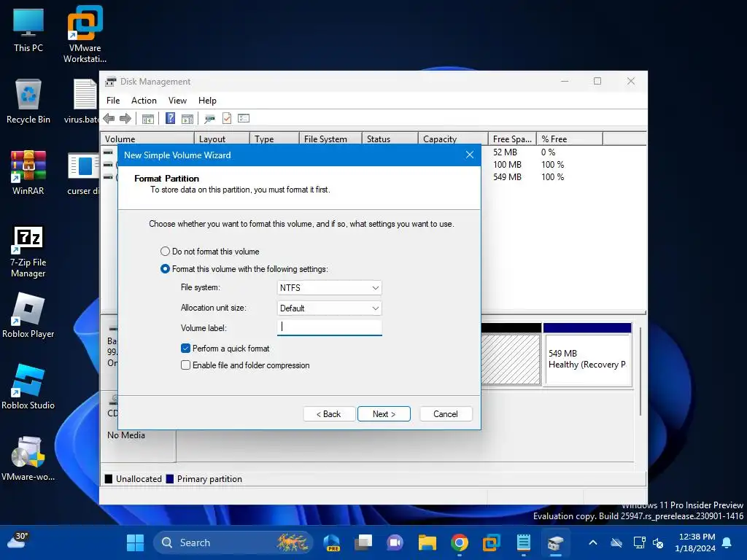Open File Explorer from the taskbar

click(x=427, y=542)
